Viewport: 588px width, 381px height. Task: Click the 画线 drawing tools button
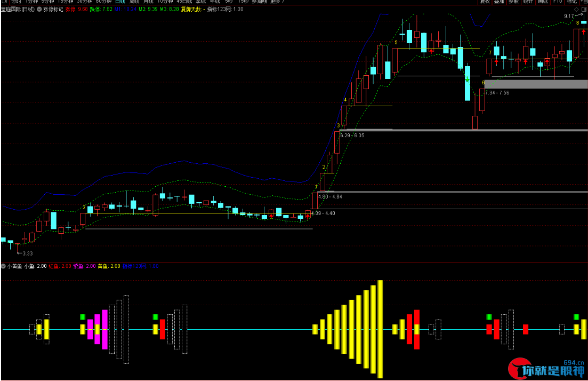click(x=543, y=2)
